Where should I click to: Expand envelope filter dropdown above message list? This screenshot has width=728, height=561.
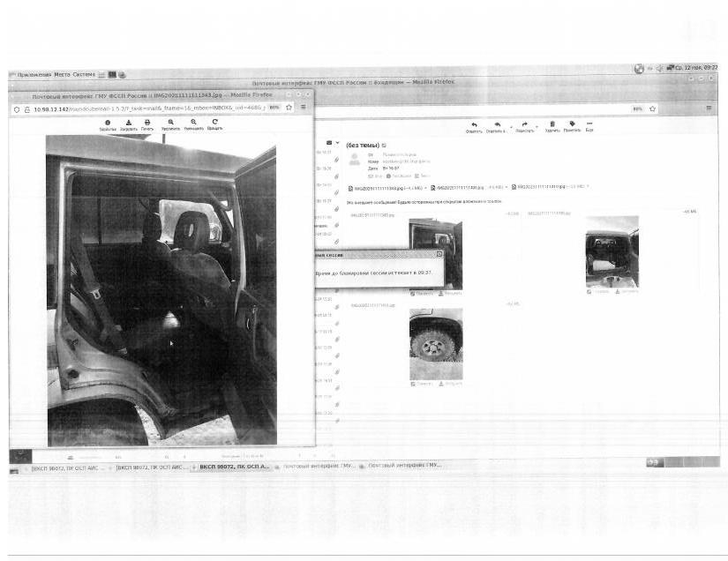point(337,142)
